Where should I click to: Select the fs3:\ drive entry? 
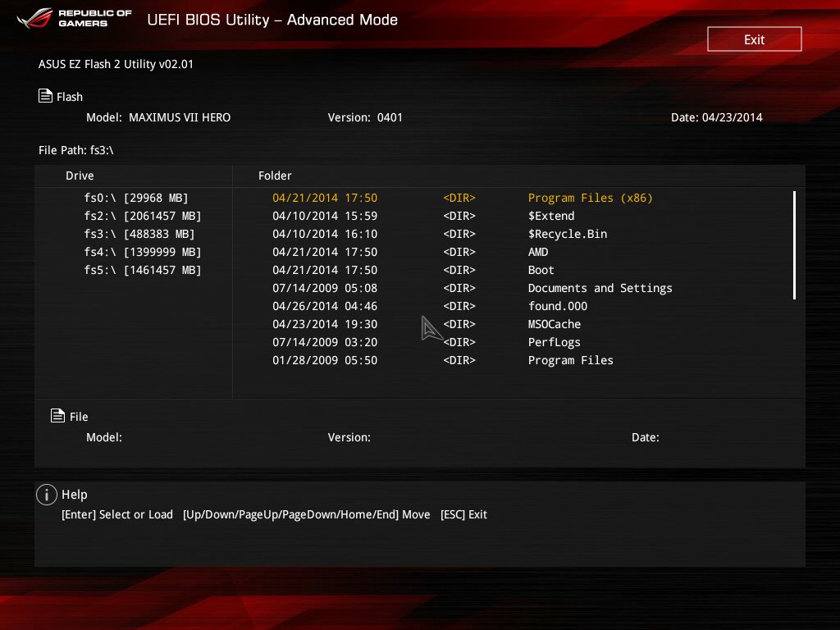point(139,234)
